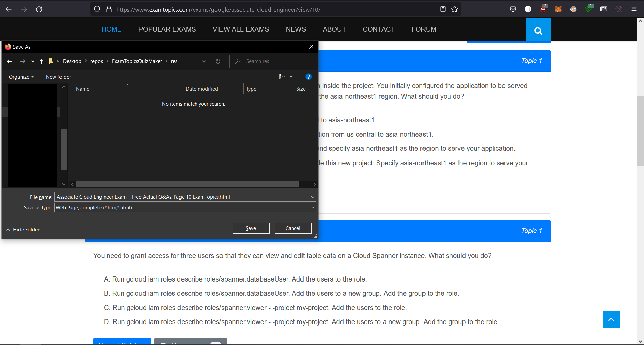
Task: Click the folder tree vertical scrollbar
Action: pos(64,149)
